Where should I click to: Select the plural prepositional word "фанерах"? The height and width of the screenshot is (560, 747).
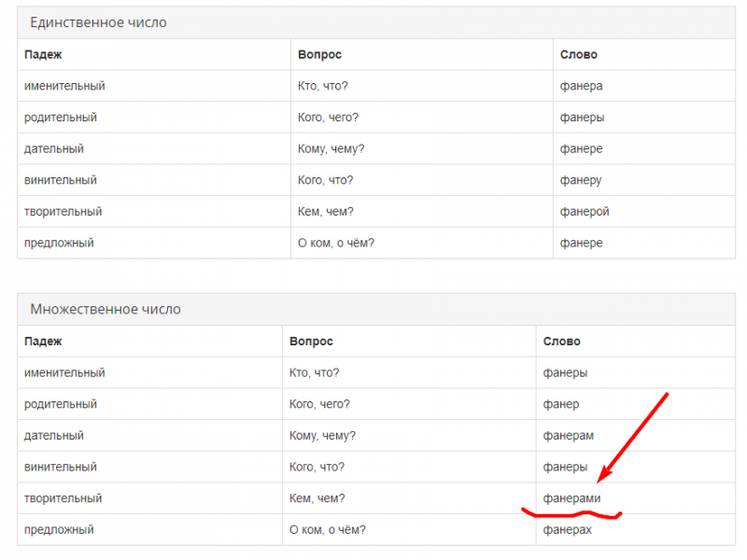pos(568,530)
